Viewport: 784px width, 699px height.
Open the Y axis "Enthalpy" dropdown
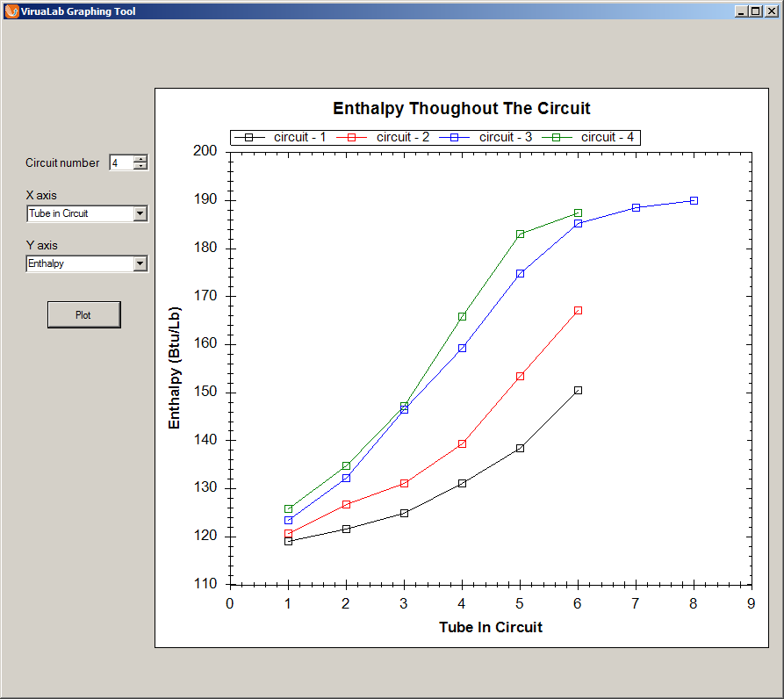140,263
